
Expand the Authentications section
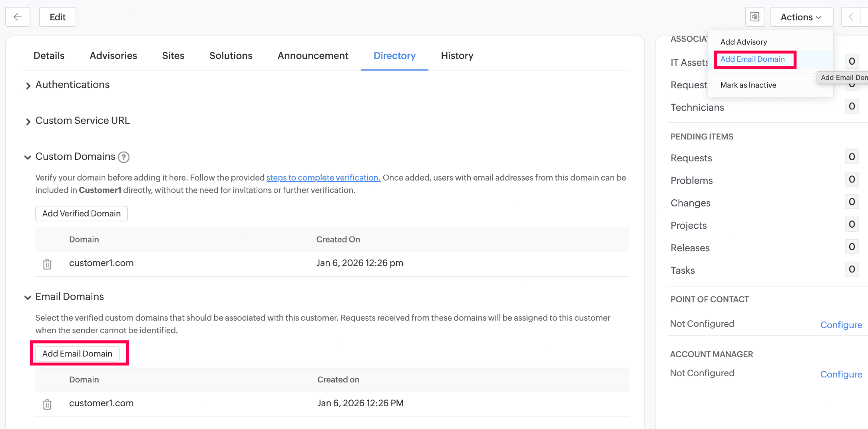[x=28, y=85]
